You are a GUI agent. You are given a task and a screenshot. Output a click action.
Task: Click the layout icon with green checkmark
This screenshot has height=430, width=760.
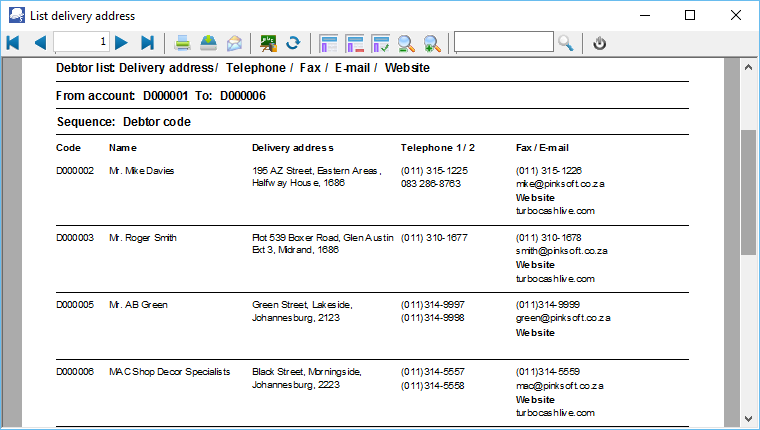381,42
